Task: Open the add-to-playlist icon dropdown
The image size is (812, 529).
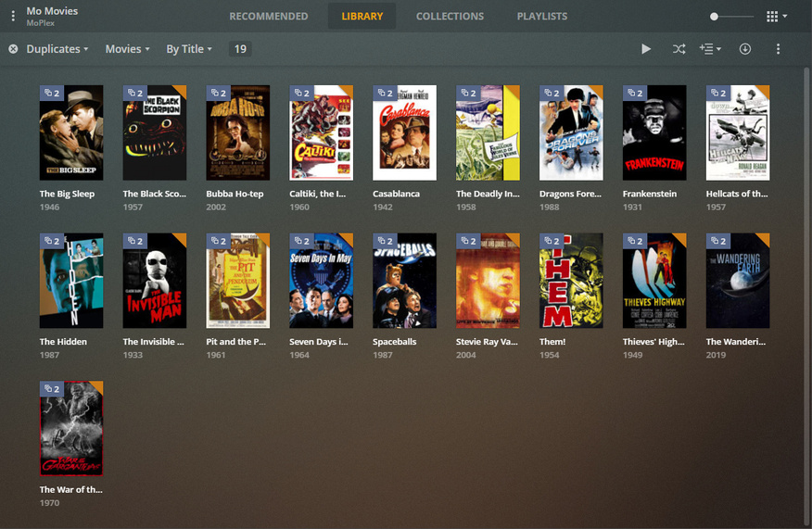Action: (710, 49)
